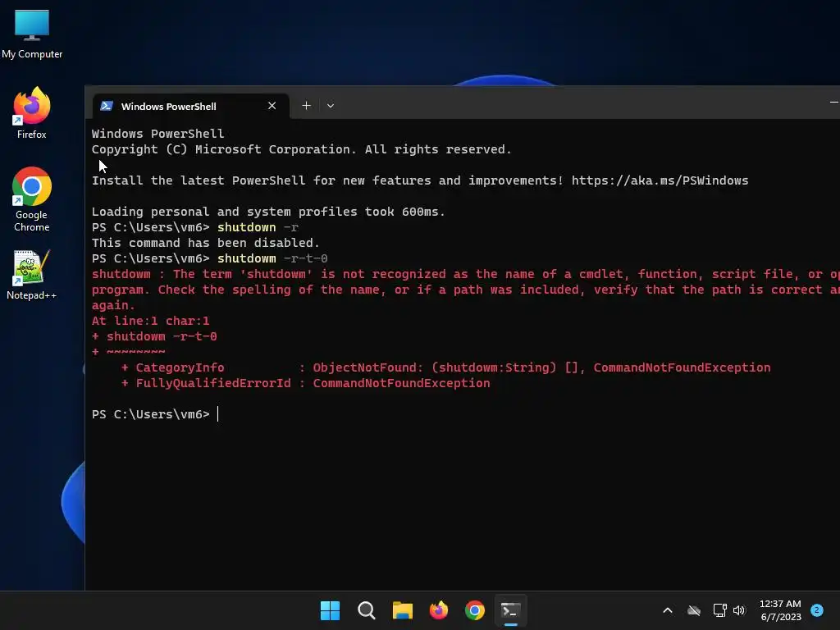
Task: Show hidden system tray icons
Action: point(668,610)
